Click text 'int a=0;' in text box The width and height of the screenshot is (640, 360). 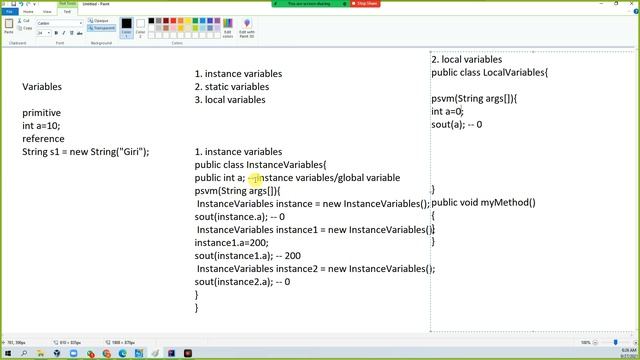tap(447, 111)
